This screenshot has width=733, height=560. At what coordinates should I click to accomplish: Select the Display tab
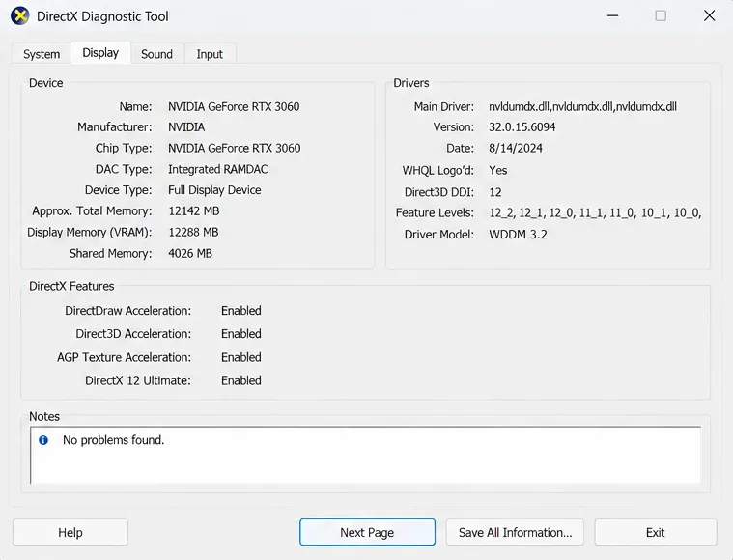click(x=100, y=53)
